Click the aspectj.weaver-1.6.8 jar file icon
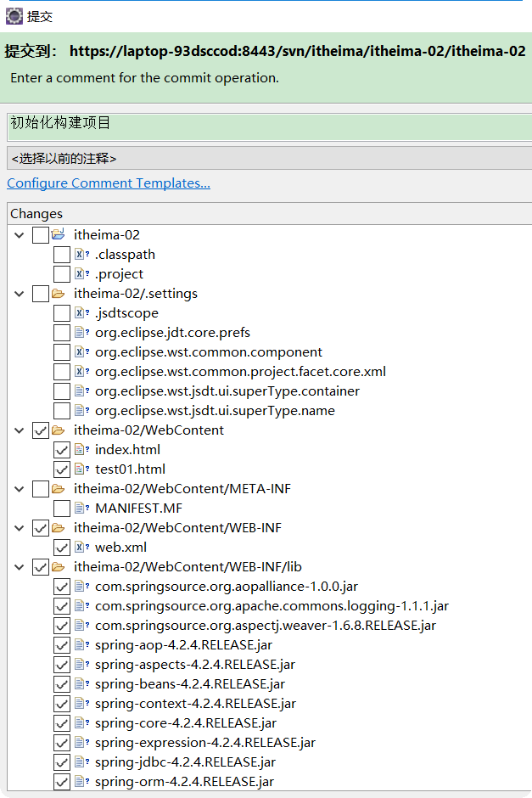This screenshot has width=532, height=798. point(81,625)
